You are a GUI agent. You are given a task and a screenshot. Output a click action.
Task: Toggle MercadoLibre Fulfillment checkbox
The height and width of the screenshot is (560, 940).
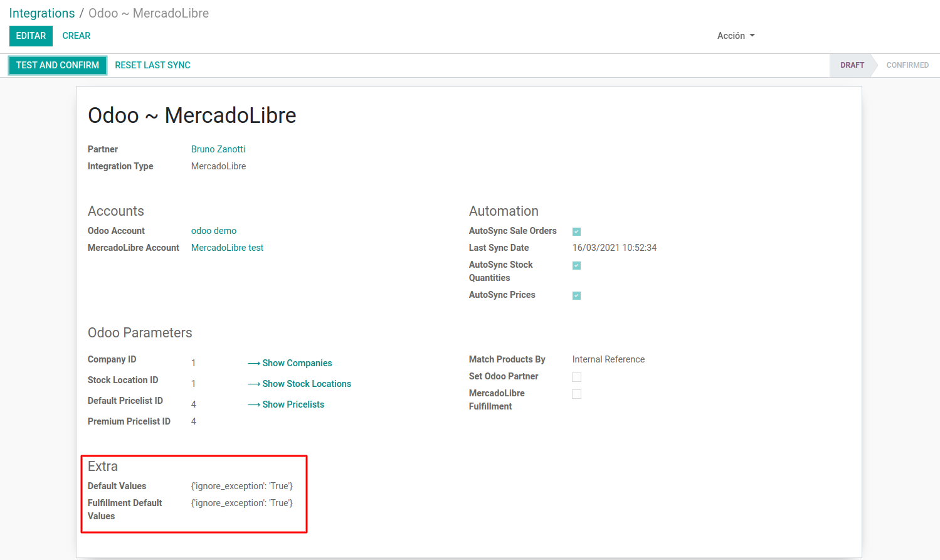[x=576, y=394]
